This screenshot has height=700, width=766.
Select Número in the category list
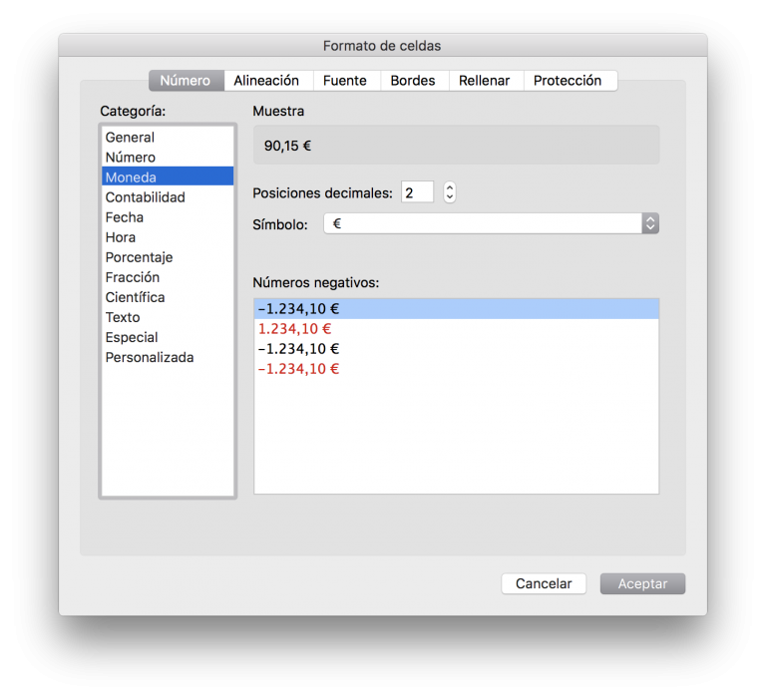[x=168, y=158]
